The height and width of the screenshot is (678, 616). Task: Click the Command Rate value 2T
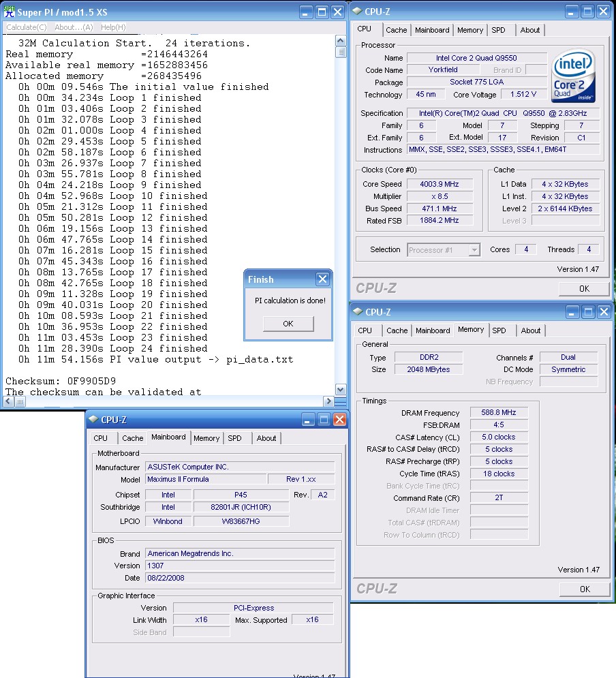(498, 497)
